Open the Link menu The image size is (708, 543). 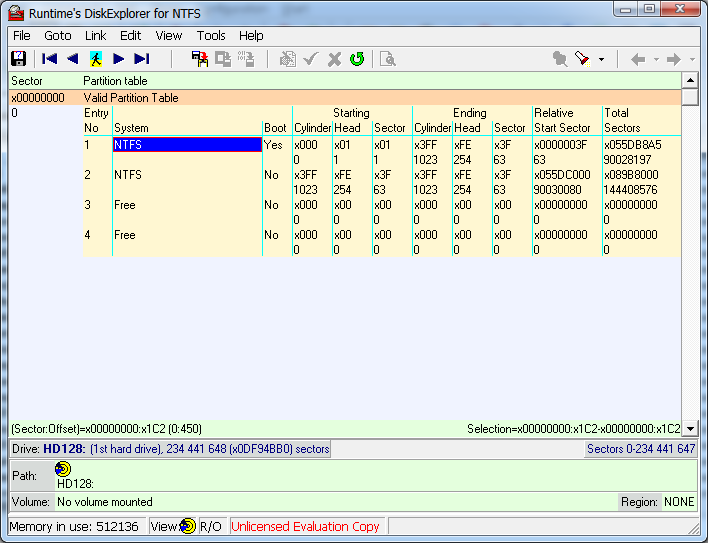(95, 36)
